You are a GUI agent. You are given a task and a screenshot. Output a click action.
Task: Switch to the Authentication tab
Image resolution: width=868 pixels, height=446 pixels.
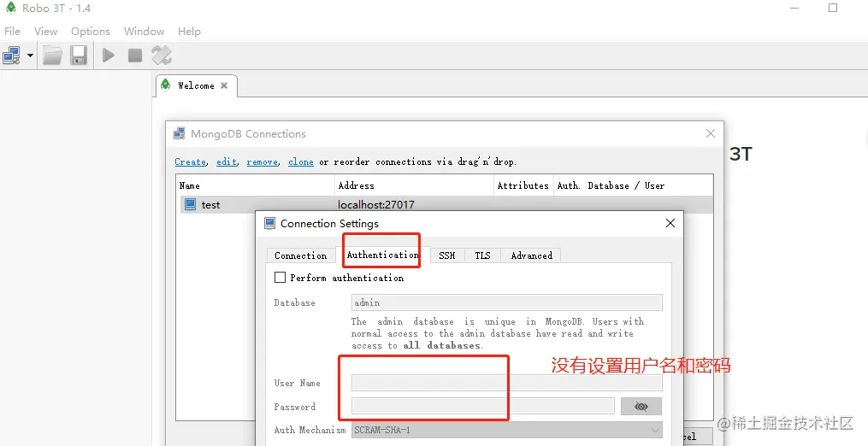382,255
